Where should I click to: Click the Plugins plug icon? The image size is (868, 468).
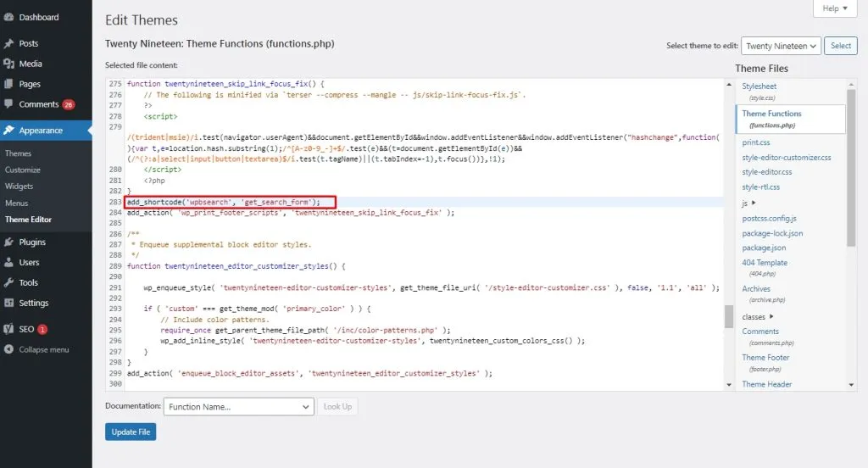8,242
